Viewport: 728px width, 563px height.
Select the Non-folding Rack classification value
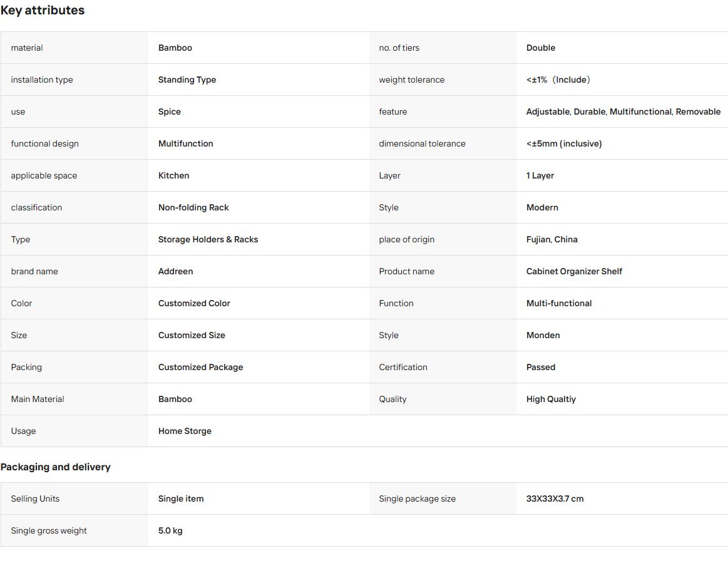tap(193, 208)
